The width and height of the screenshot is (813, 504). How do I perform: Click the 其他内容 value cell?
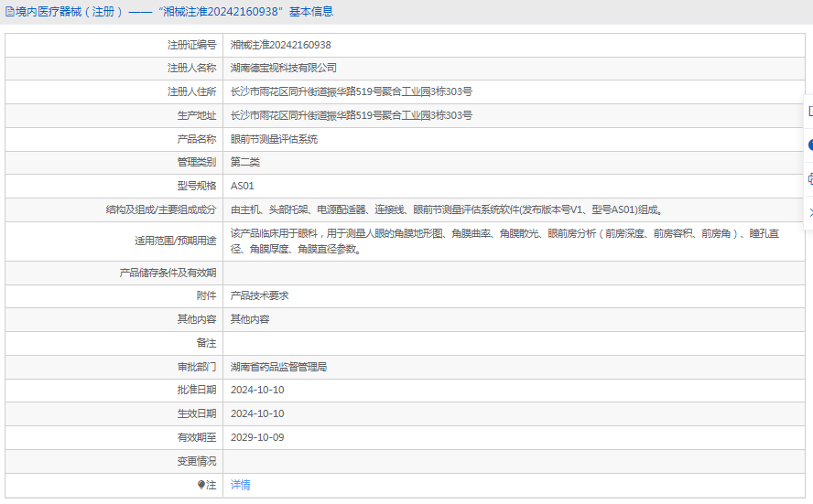(249, 319)
